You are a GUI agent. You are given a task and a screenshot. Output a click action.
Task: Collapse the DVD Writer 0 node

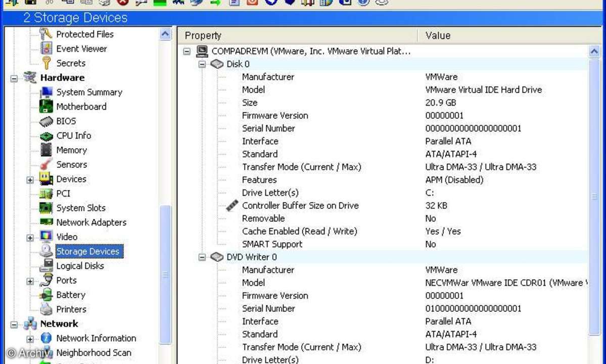[x=202, y=257]
